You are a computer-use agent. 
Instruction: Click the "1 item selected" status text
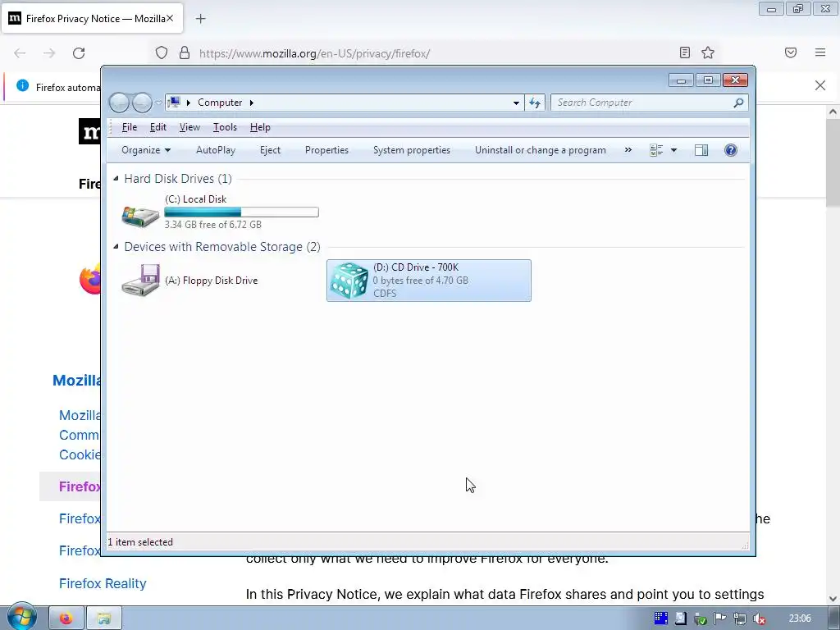(x=140, y=542)
